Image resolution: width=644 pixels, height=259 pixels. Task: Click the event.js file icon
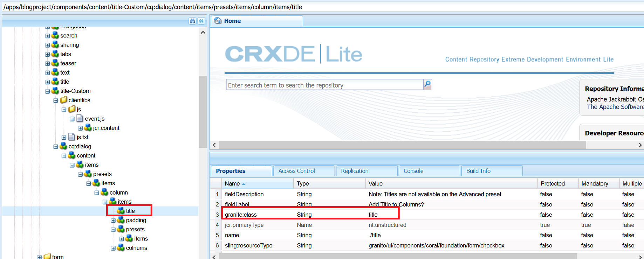(x=80, y=118)
